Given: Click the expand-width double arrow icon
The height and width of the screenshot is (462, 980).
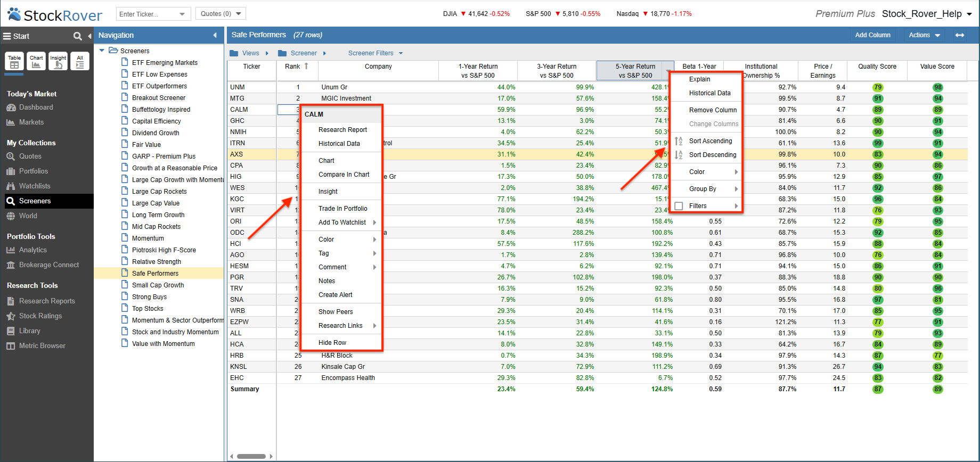Looking at the screenshot, I should pyautogui.click(x=960, y=35).
